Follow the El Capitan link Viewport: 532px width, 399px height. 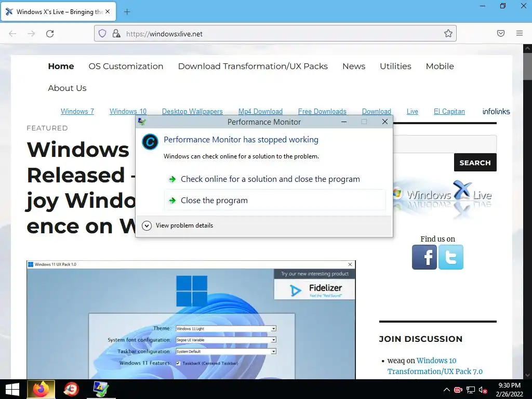pyautogui.click(x=449, y=111)
